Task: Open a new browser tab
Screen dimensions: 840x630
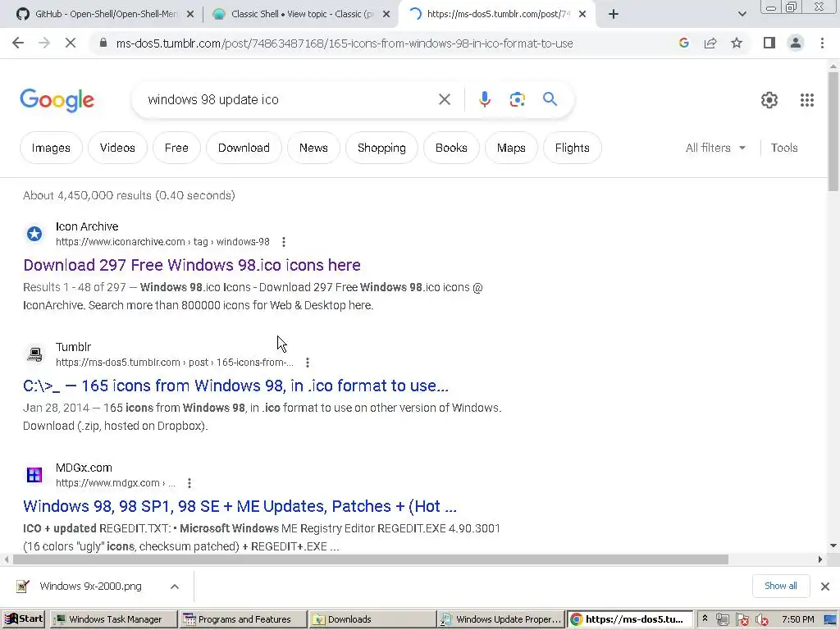Action: point(614,14)
